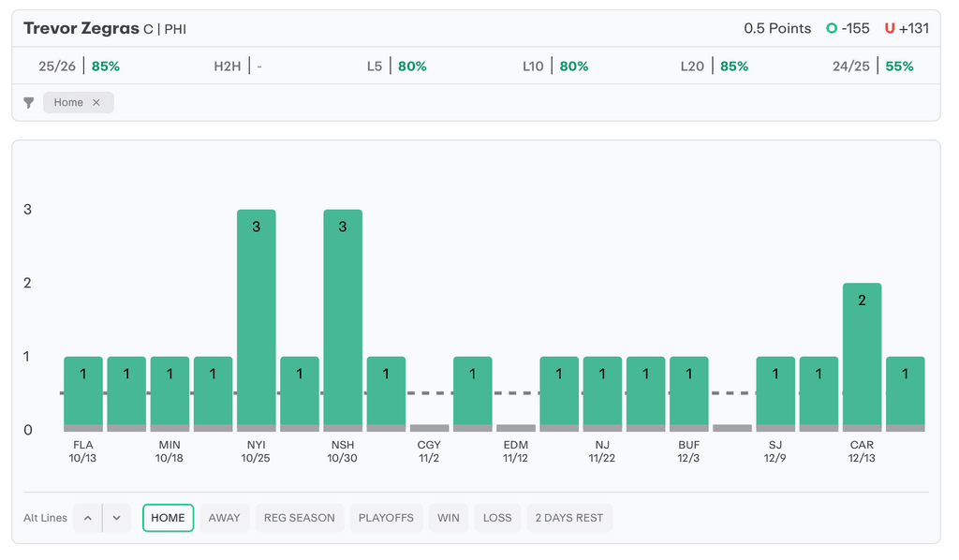Click the red Under U icon

tap(889, 28)
